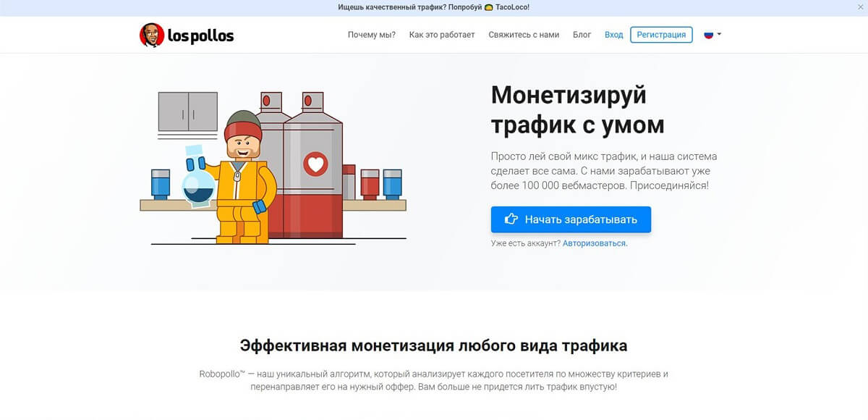Follow the "Авторизоваться" link

pyautogui.click(x=595, y=243)
